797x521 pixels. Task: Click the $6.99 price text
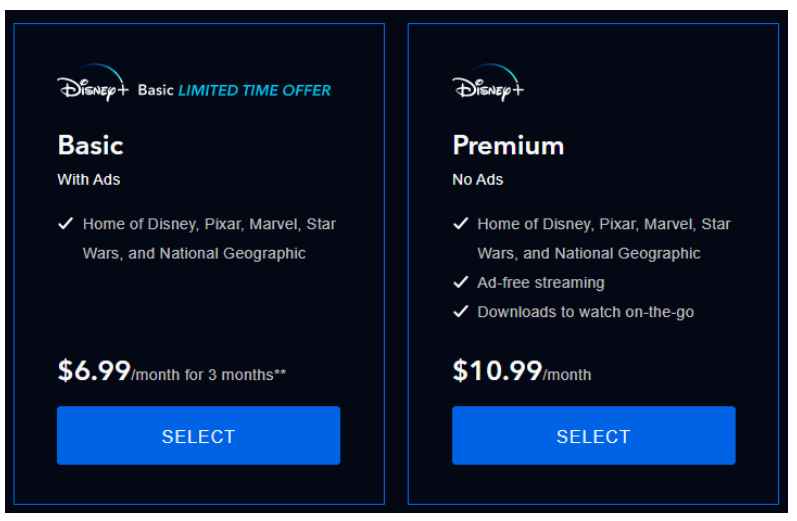pos(94,371)
